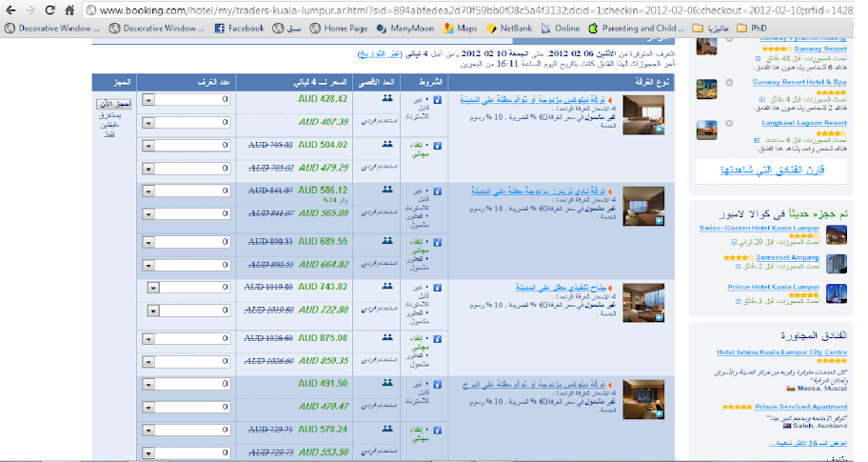Open the Online bookmark
Image resolution: width=868 pixels, height=462 pixels.
coord(561,28)
